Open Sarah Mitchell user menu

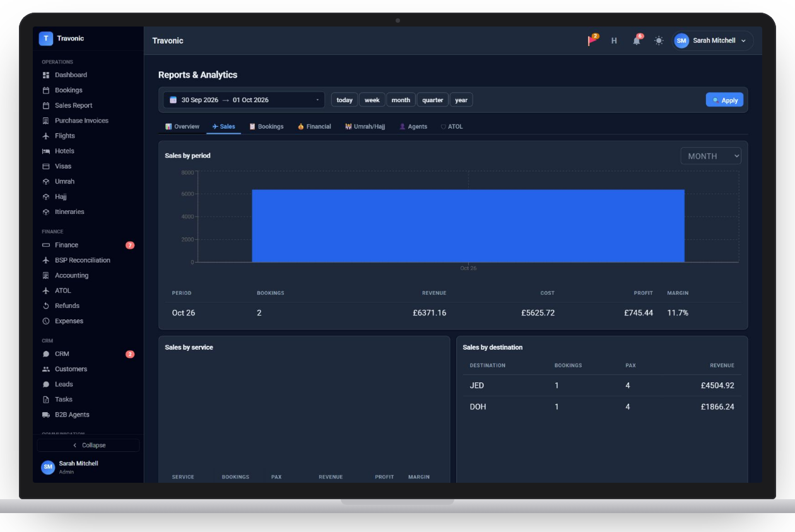point(713,40)
